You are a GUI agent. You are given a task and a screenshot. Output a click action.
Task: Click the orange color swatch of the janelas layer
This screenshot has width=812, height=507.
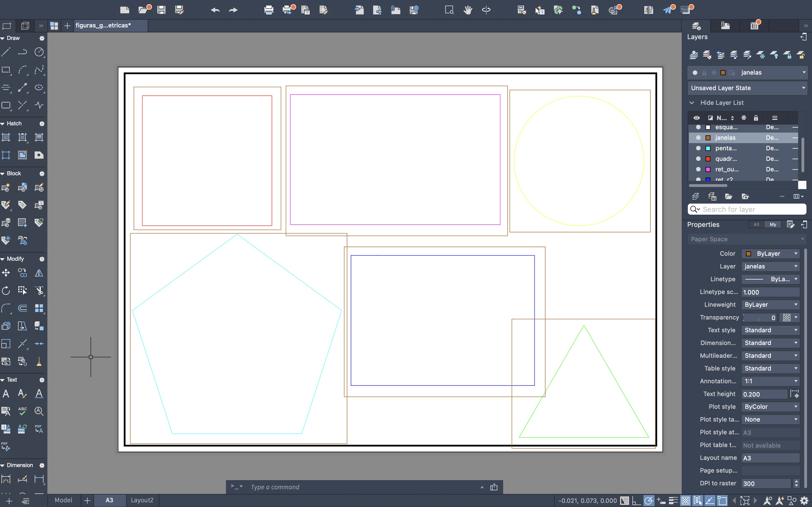(x=708, y=138)
